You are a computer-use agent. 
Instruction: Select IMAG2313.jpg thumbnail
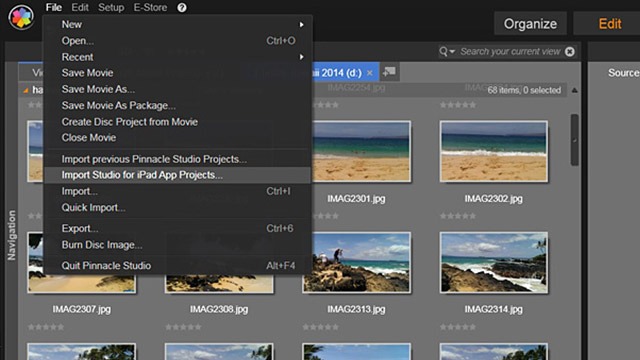point(356,262)
